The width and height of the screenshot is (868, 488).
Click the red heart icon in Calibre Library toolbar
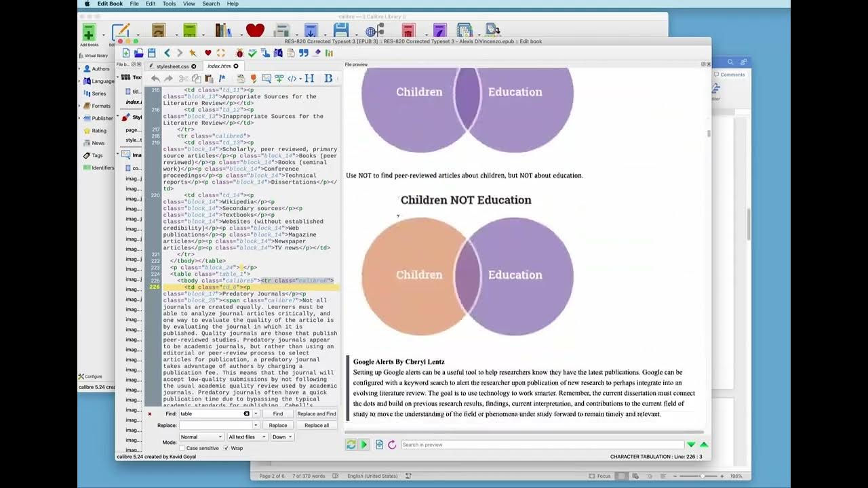pyautogui.click(x=255, y=30)
